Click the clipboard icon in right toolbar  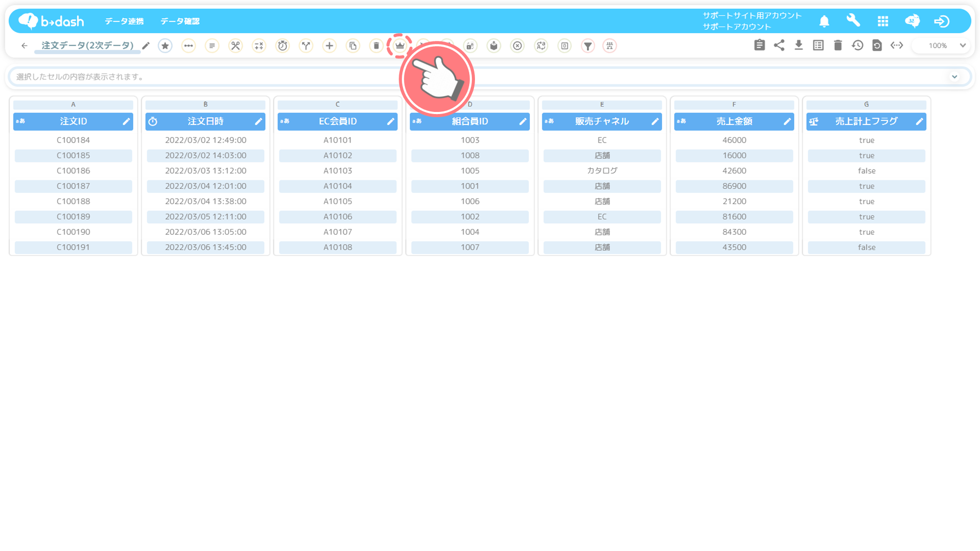[x=760, y=45]
